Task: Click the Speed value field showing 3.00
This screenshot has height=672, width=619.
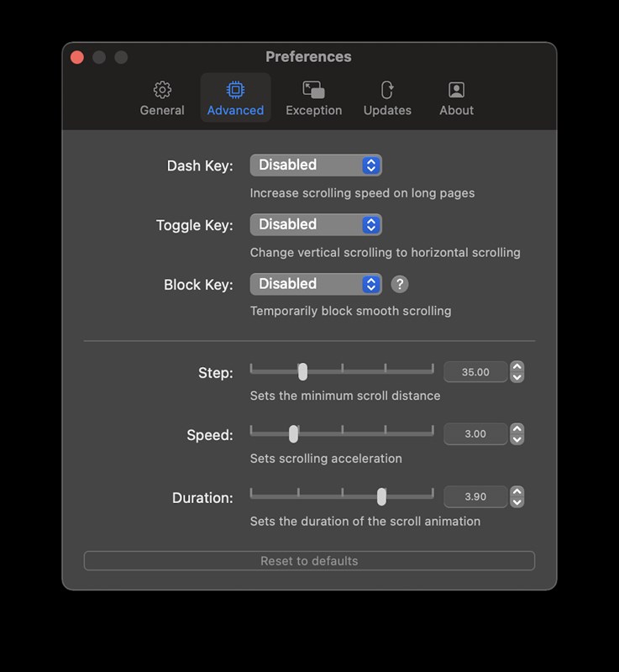Action: coord(475,434)
